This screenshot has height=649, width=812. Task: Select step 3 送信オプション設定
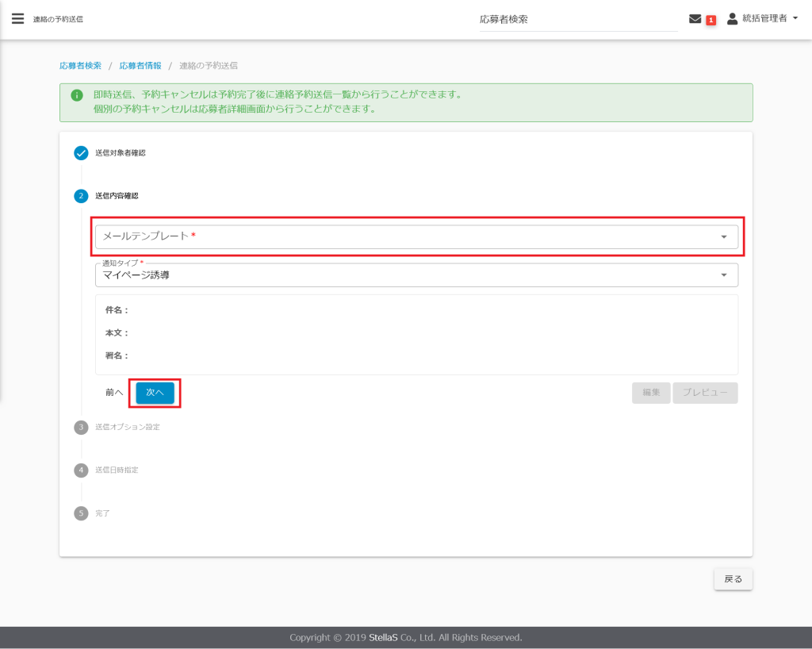(127, 428)
